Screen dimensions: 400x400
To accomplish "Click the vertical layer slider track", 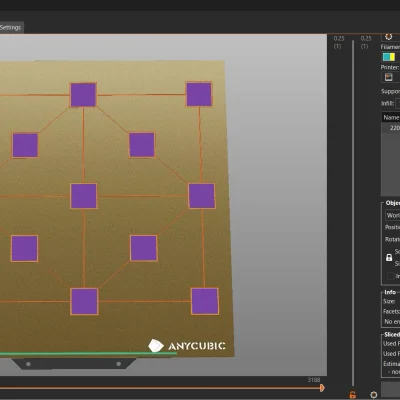I will 353,213.
